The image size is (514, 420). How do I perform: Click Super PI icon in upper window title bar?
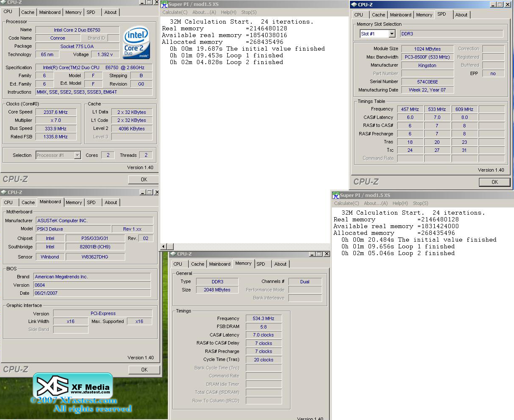click(x=164, y=4)
